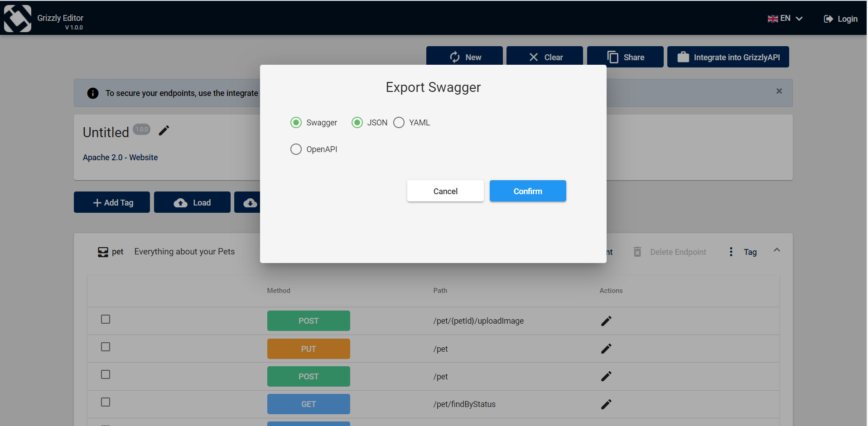Collapse the pet tag section chevron
Image resolution: width=868 pixels, height=426 pixels.
coord(777,250)
